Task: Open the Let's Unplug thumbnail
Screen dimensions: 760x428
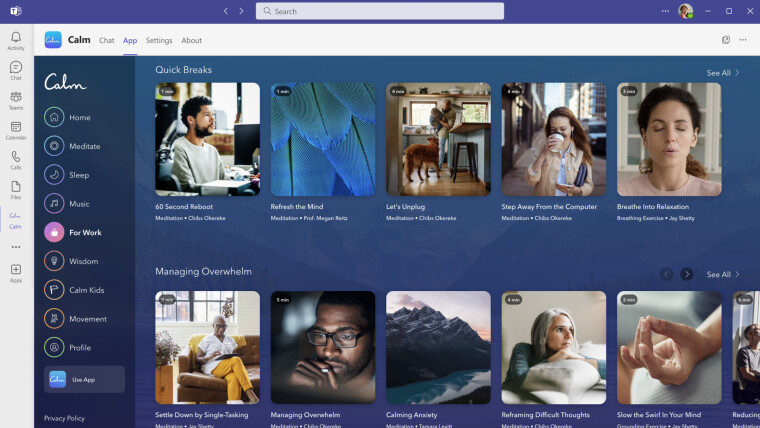Action: [438, 139]
